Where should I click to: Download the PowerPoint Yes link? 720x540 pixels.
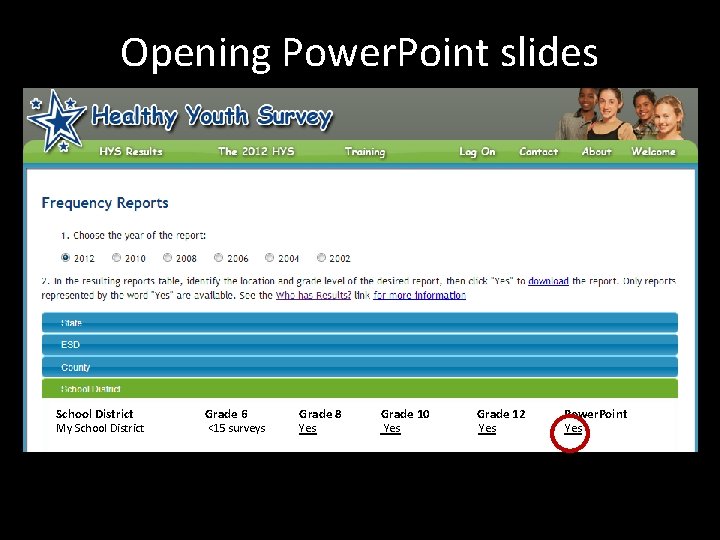point(573,428)
